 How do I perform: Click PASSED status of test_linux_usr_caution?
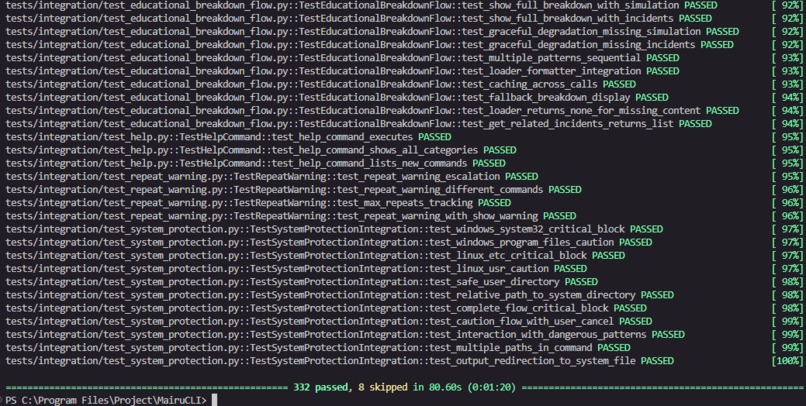click(x=570, y=268)
